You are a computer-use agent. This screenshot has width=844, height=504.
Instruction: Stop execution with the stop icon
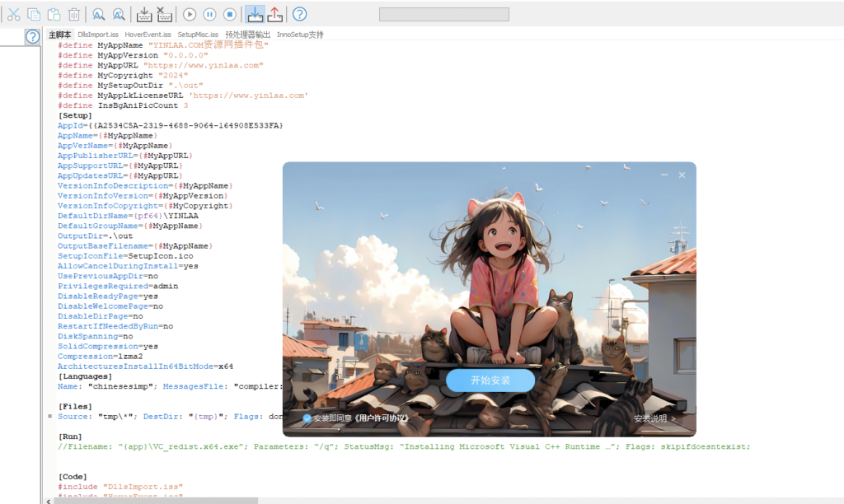pos(230,15)
